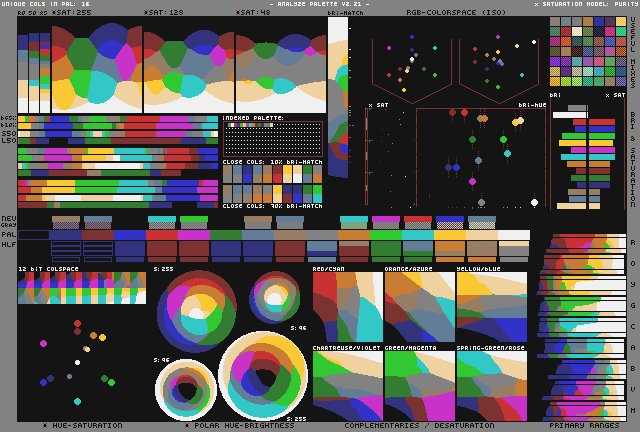Click the Primary Ranges footer label
This screenshot has width=640, height=432.
pyautogui.click(x=584, y=425)
